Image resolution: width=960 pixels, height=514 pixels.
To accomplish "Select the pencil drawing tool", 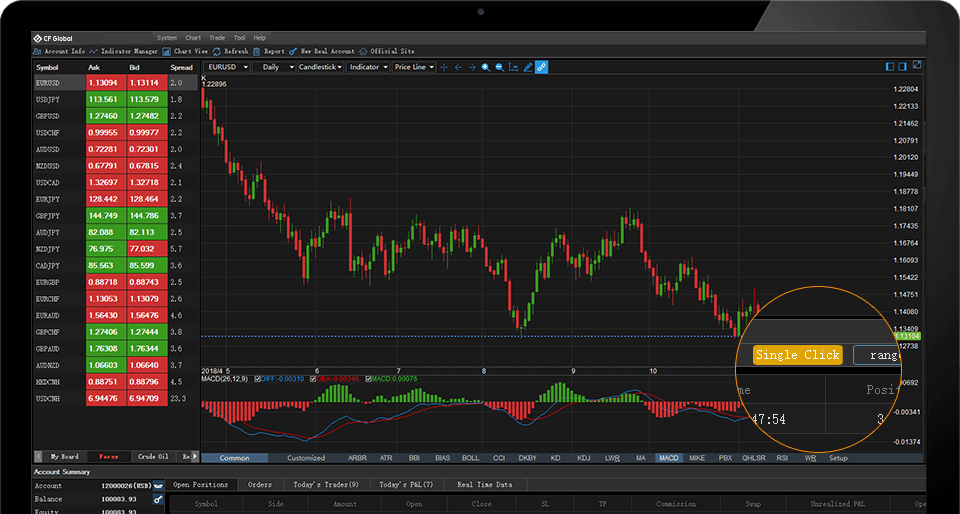I will tap(527, 67).
